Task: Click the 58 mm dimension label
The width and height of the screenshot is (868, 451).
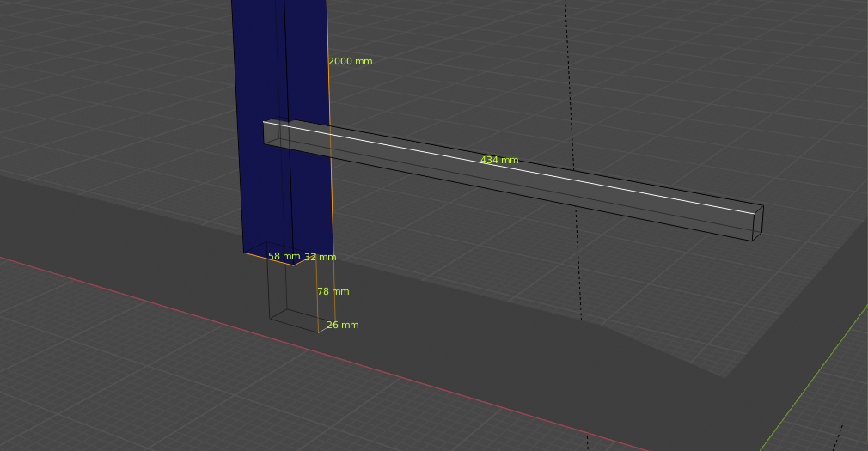Action: coord(284,257)
